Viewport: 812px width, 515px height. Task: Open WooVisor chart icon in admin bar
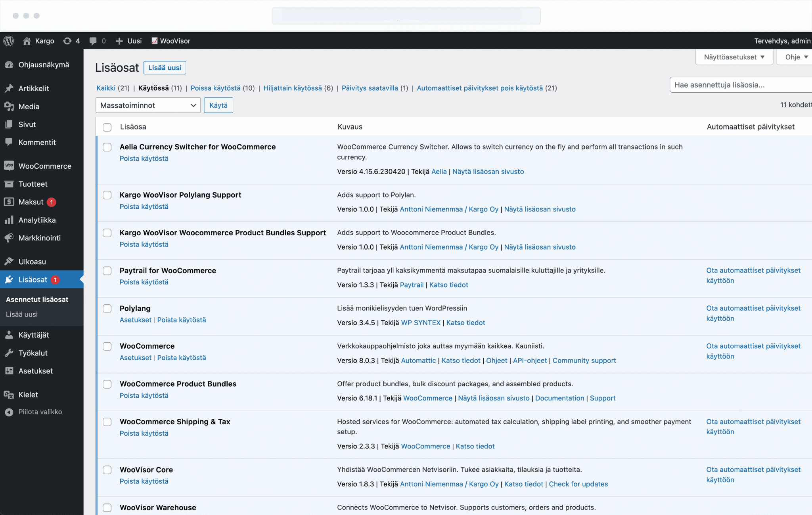tap(155, 41)
